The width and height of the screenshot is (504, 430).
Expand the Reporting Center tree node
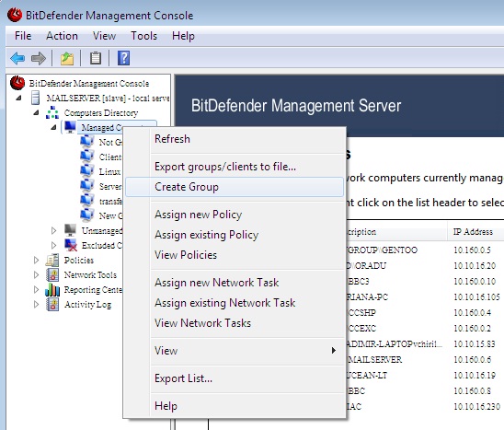[x=36, y=290]
